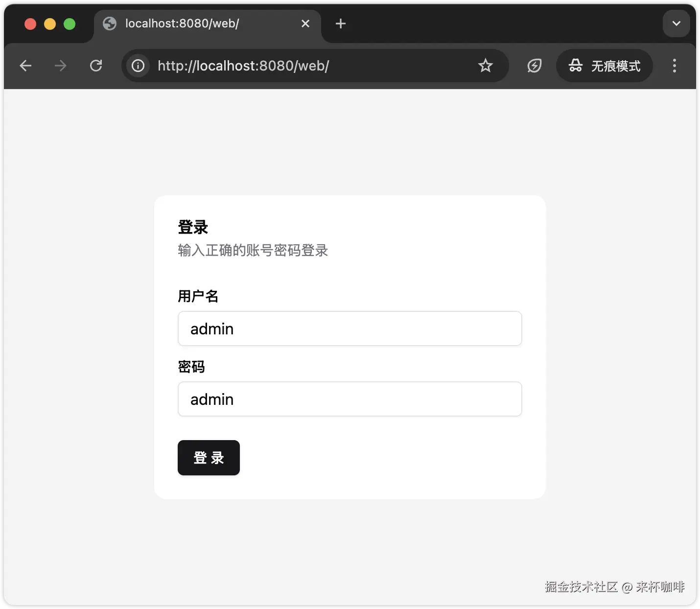Close the localhost tab

(306, 23)
